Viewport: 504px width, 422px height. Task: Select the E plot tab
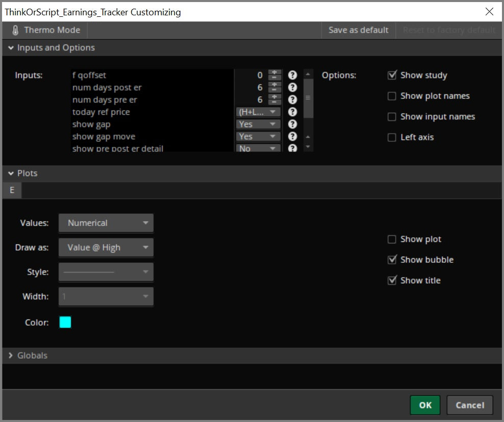tap(12, 190)
